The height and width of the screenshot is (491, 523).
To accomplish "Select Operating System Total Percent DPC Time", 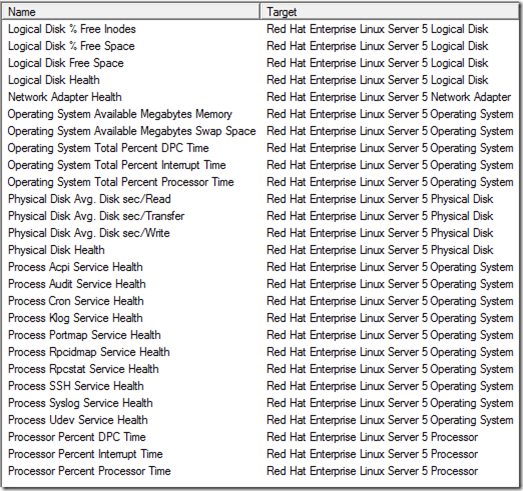I will 260,148.
